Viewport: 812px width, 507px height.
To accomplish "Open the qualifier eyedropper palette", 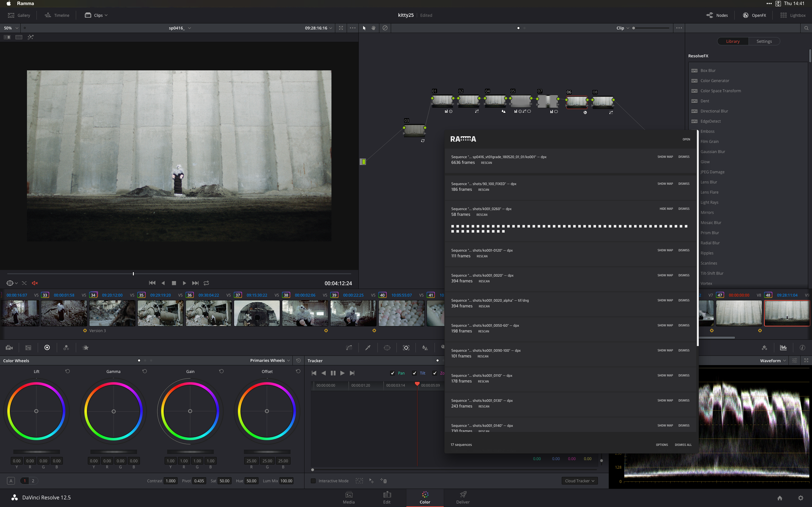I will pyautogui.click(x=368, y=348).
